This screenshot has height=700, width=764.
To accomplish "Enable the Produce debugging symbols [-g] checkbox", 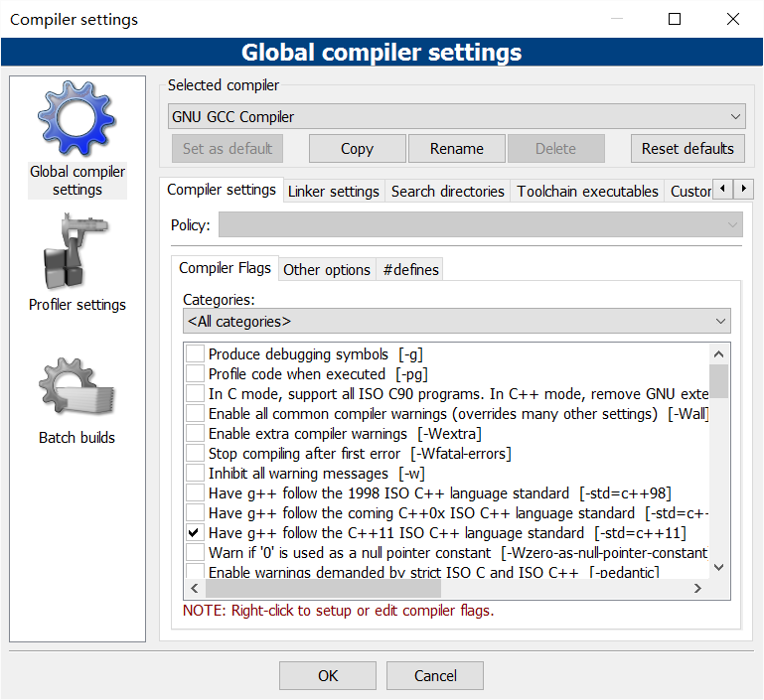I will coord(196,354).
